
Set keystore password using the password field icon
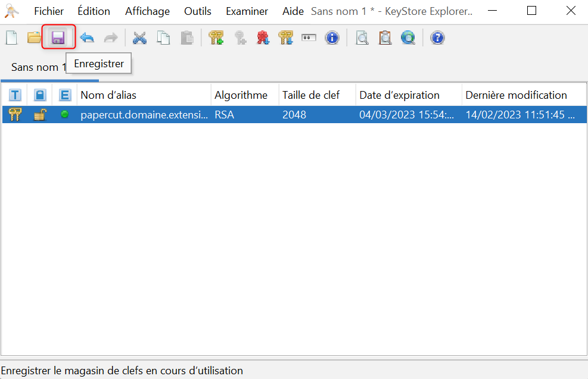(x=309, y=38)
